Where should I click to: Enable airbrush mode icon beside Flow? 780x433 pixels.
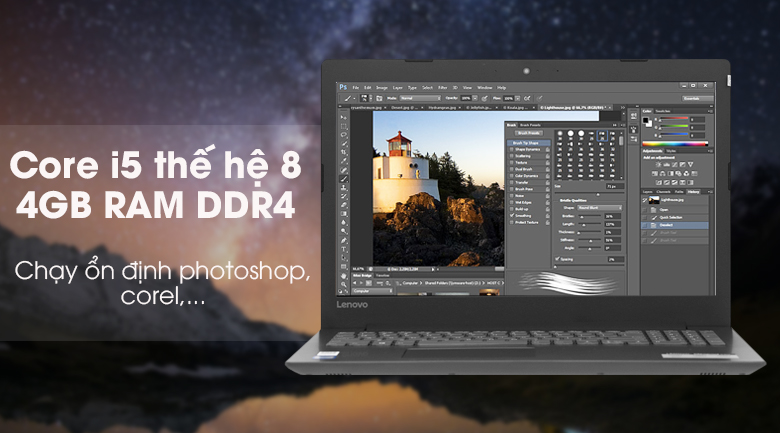pos(527,98)
